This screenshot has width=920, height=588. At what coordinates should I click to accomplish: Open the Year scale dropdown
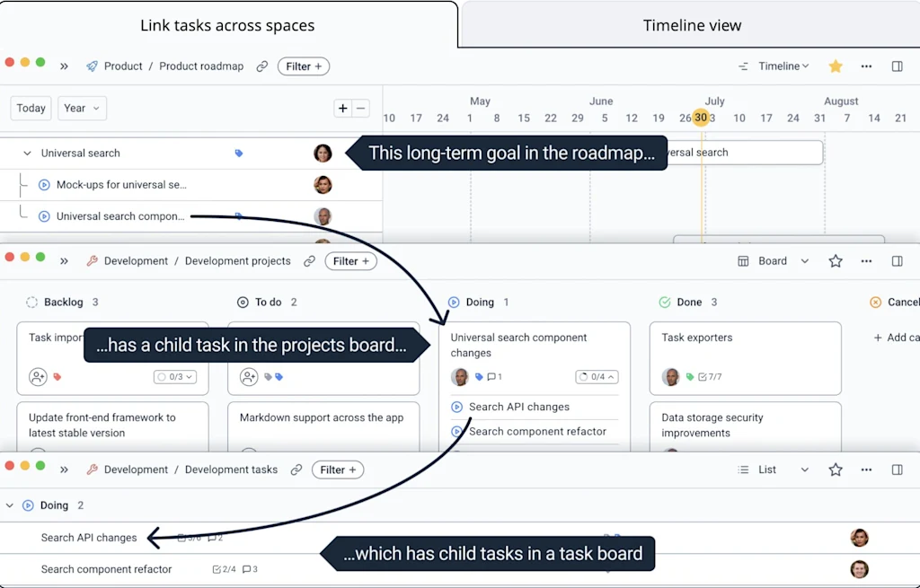[x=82, y=108]
